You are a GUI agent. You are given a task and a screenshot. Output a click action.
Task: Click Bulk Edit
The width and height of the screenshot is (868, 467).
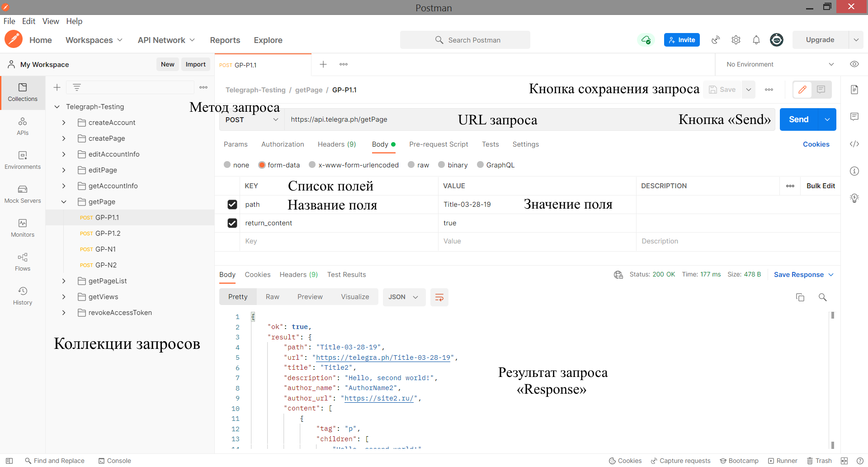[x=821, y=186]
